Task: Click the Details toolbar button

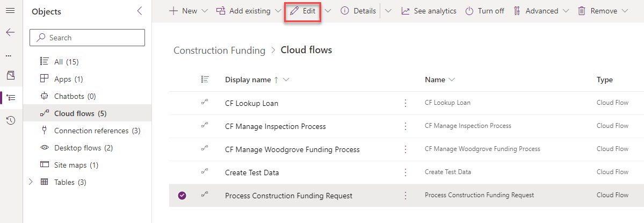Action: (358, 11)
